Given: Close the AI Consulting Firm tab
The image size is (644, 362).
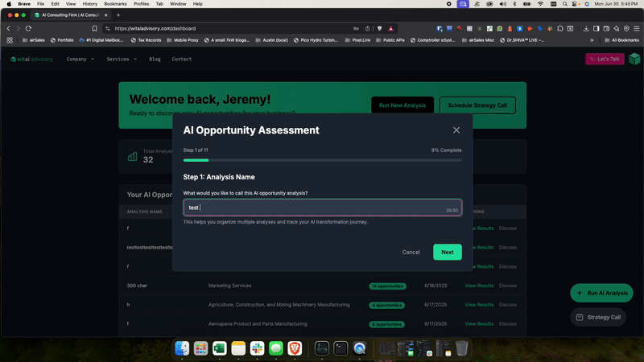Looking at the screenshot, I should coord(106,15).
